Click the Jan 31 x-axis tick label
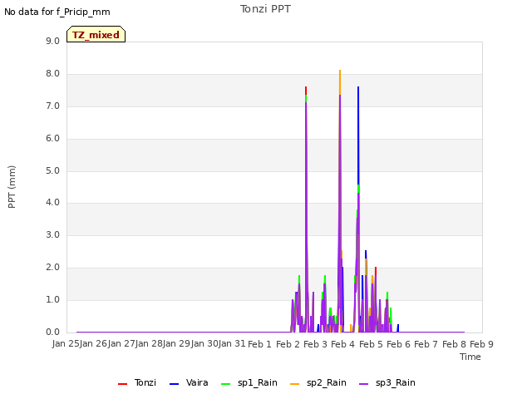Image resolution: width=532 pixels, height=399 pixels. click(232, 343)
